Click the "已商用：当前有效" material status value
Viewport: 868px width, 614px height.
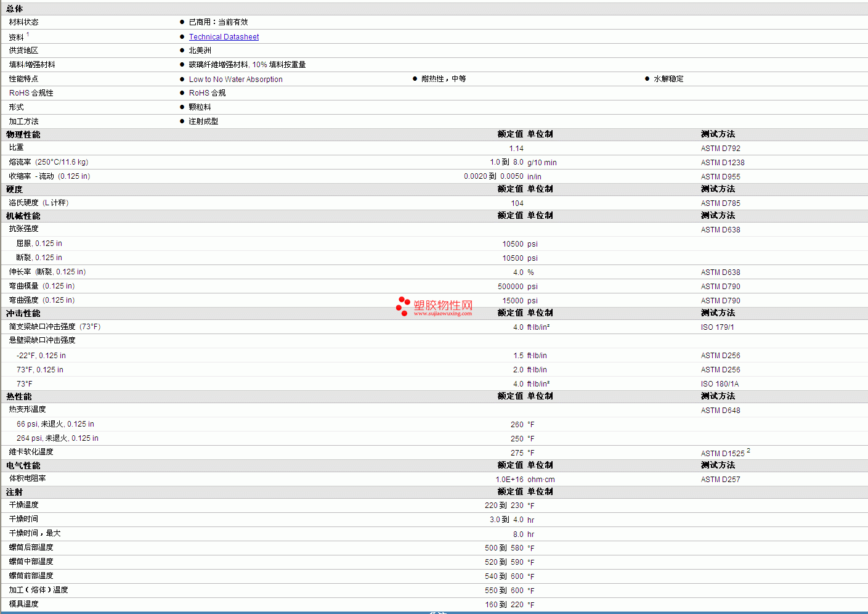click(x=218, y=22)
